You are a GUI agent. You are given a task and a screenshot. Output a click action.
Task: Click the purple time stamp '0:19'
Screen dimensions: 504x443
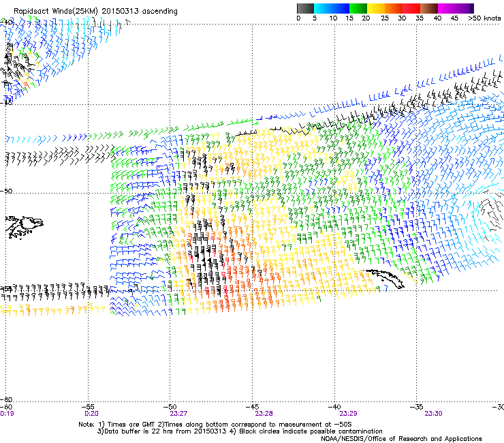(7, 414)
